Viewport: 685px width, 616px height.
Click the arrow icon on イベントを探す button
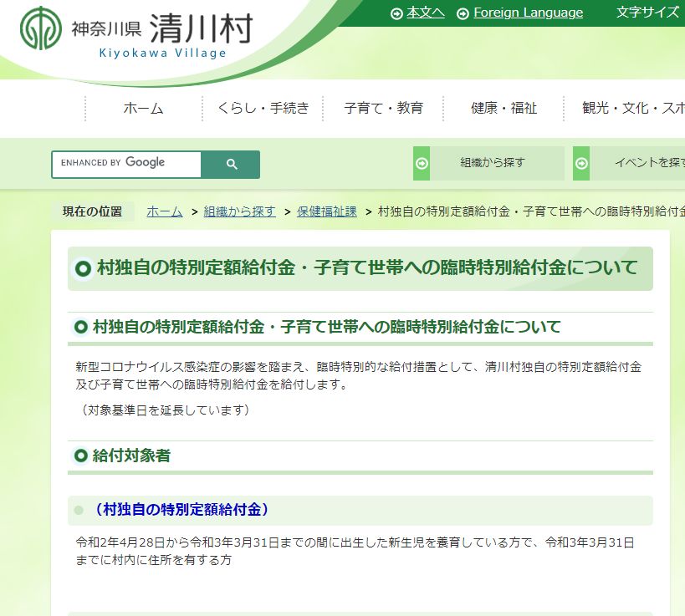pos(581,163)
